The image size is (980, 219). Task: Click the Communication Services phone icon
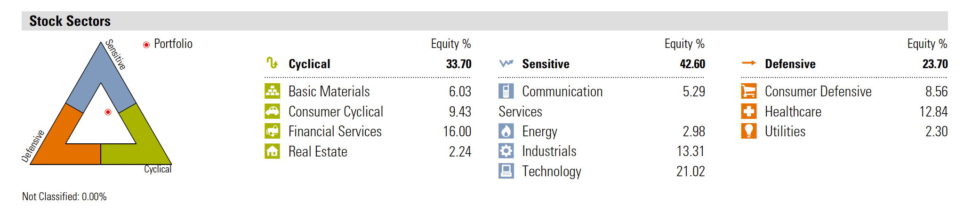(x=506, y=91)
